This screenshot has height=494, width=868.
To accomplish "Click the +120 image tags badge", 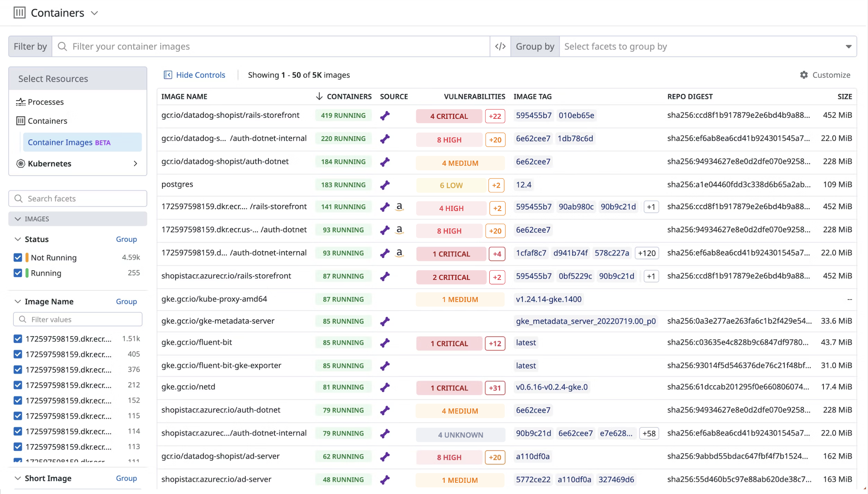I will [647, 253].
